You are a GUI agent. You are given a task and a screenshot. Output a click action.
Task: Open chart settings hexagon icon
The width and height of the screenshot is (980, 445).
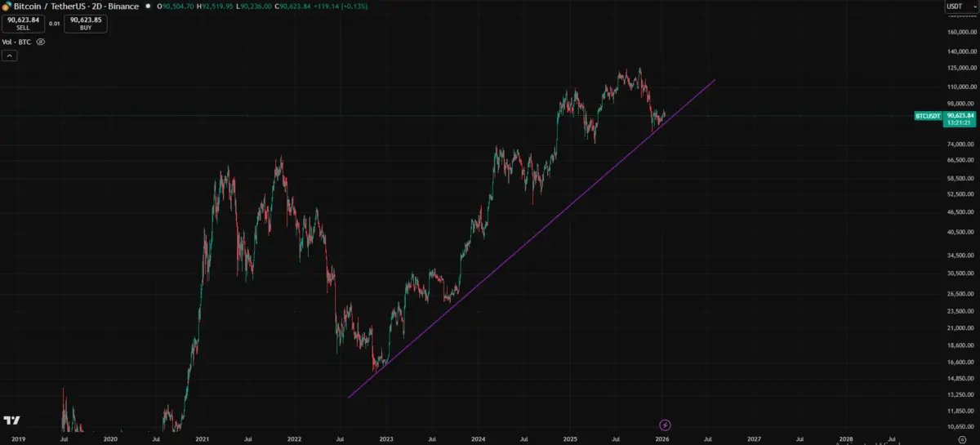tap(962, 439)
